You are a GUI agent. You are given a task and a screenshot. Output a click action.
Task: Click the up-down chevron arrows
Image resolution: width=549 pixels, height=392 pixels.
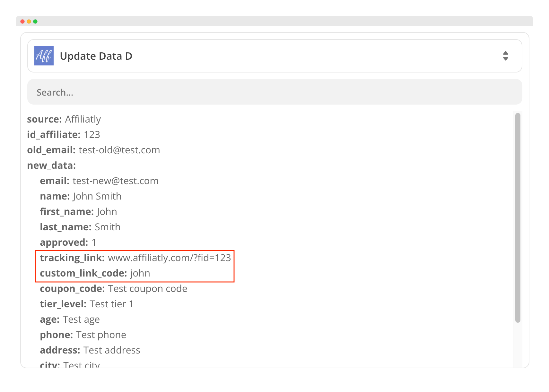click(506, 56)
